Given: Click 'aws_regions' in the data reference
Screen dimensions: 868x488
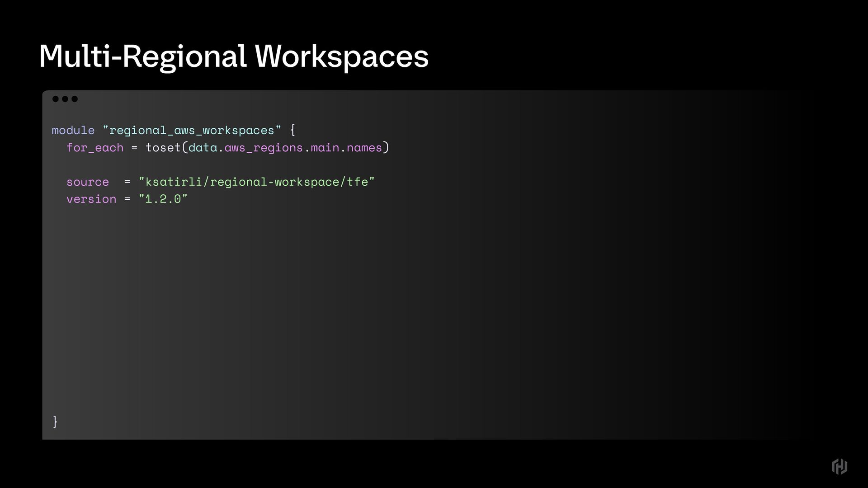Looking at the screenshot, I should pyautogui.click(x=264, y=148).
